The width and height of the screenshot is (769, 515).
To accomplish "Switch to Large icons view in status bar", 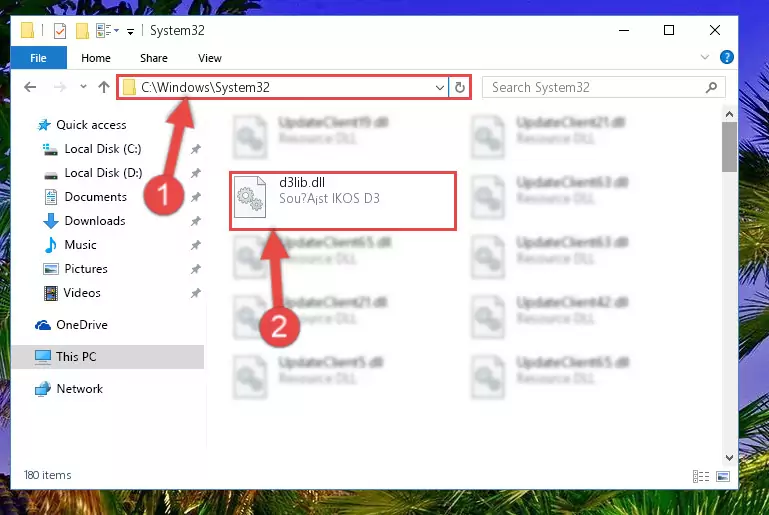I will [x=723, y=476].
